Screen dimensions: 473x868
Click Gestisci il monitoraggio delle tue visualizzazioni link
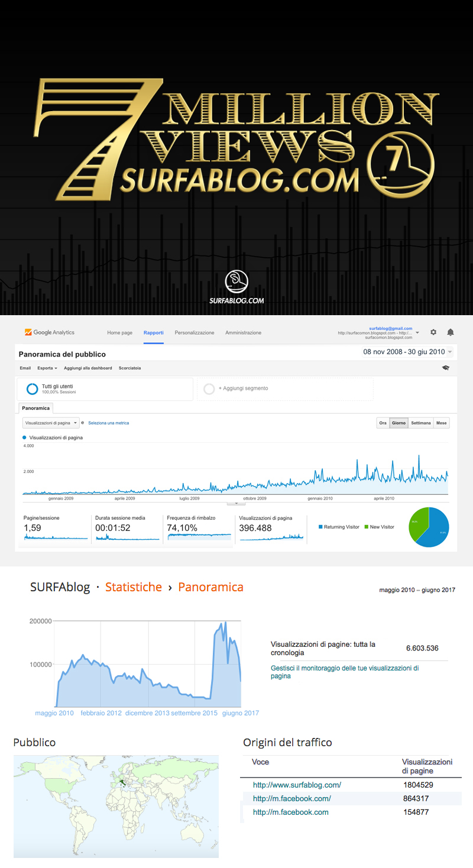click(345, 672)
